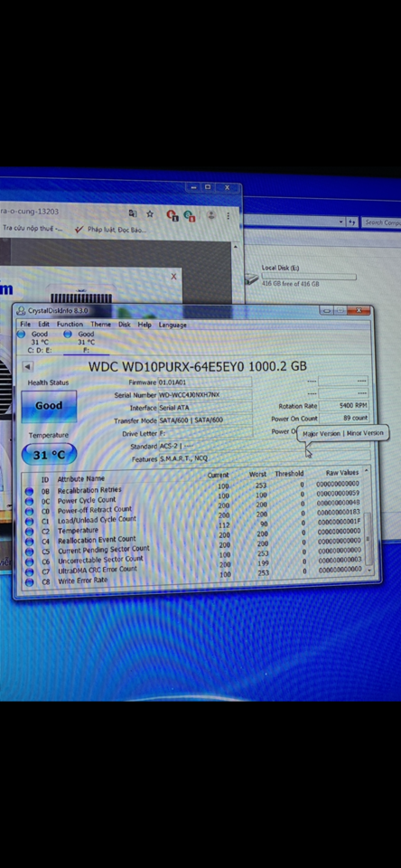Click status orb for Reallocation Event Count row

tap(29, 542)
